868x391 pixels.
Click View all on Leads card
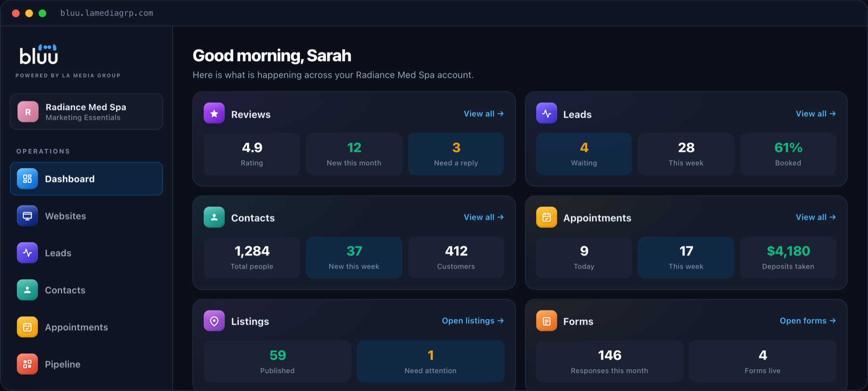(x=815, y=114)
